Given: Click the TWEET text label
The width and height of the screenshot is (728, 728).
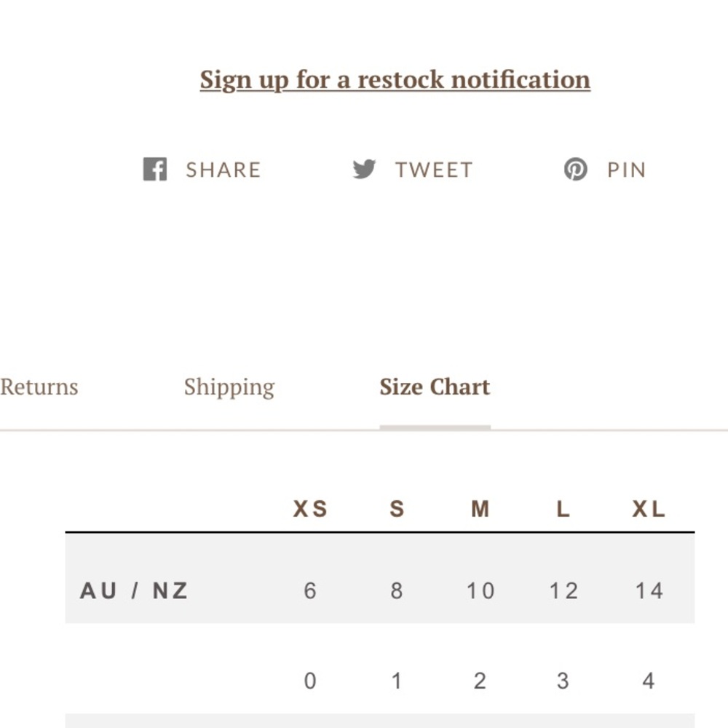Looking at the screenshot, I should coord(434,170).
